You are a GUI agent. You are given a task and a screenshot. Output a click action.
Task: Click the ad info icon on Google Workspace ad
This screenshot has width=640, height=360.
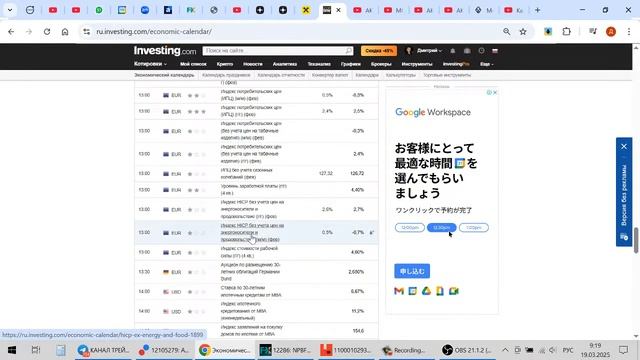489,93
